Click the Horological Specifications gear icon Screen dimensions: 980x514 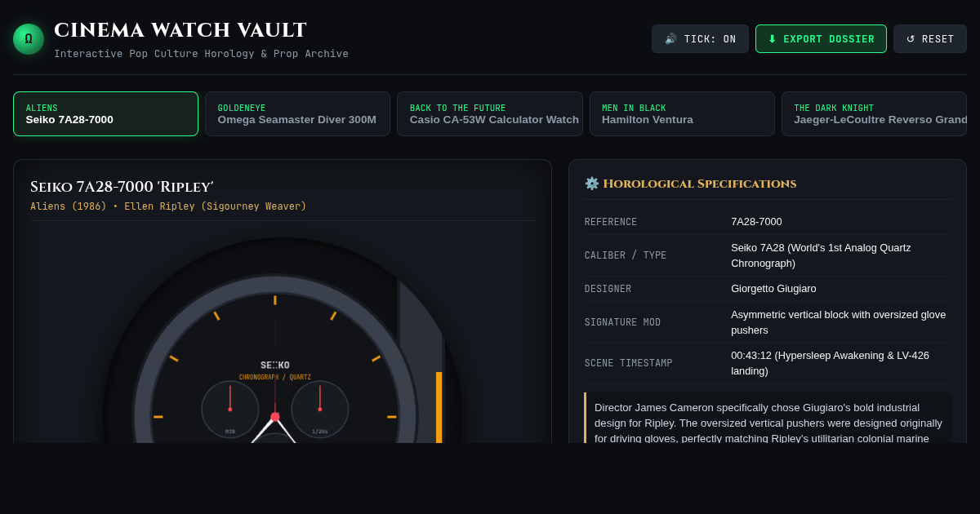pyautogui.click(x=592, y=184)
